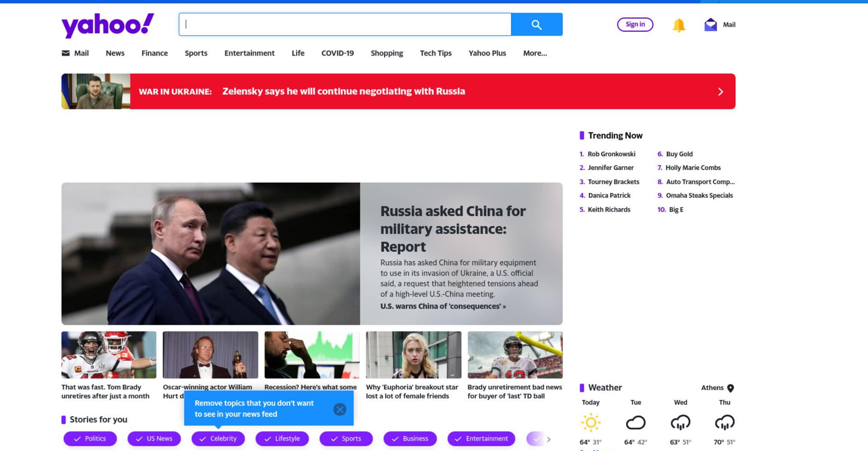
Task: Click the Athens location pin icon
Action: [731, 388]
